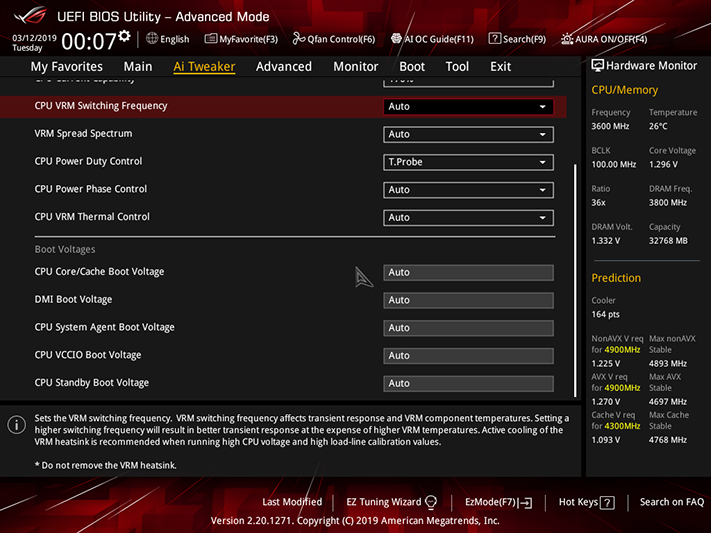The height and width of the screenshot is (533, 711).
Task: Click the 32768 MB capacity value
Action: (x=668, y=241)
